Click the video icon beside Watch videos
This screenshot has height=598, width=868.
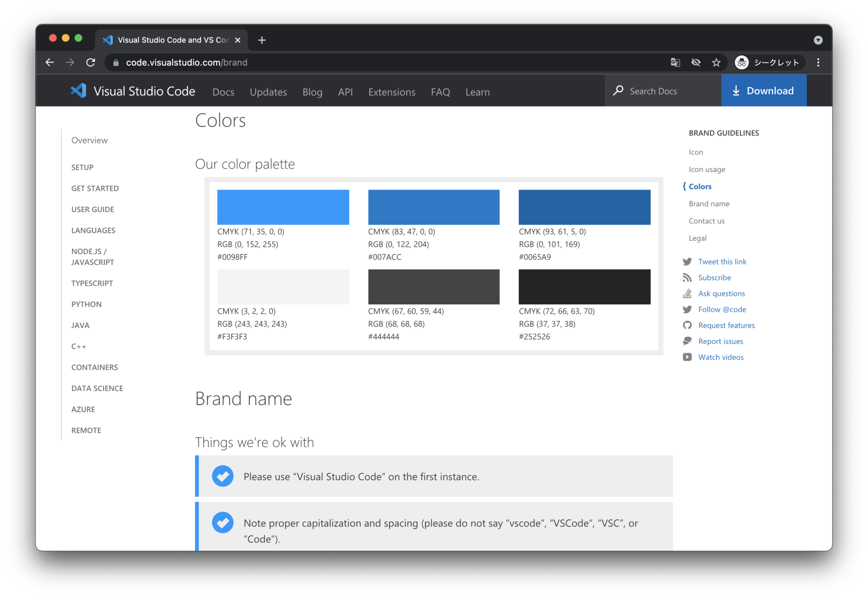point(687,357)
